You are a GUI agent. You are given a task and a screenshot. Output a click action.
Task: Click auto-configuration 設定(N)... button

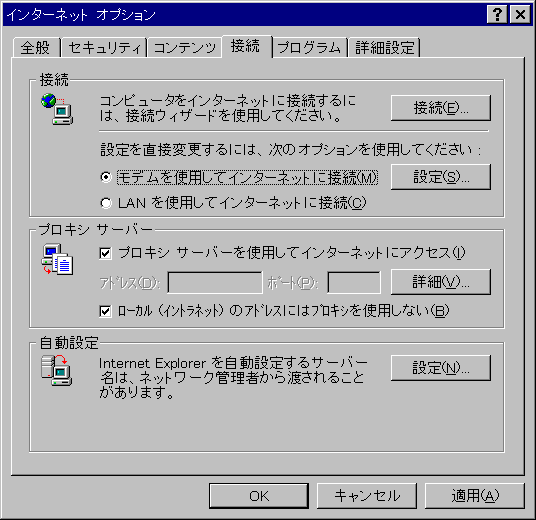point(441,368)
